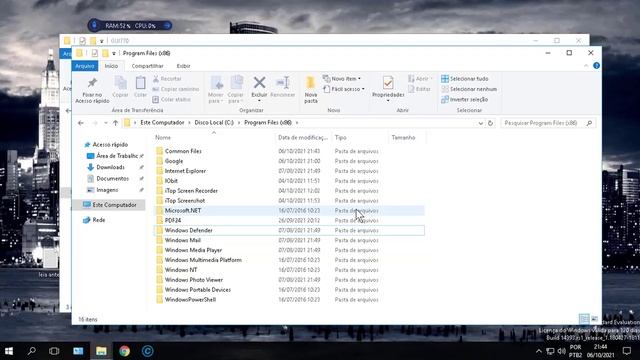Open Task View on the taskbar
This screenshot has height=360, width=640.
pyautogui.click(x=54, y=351)
